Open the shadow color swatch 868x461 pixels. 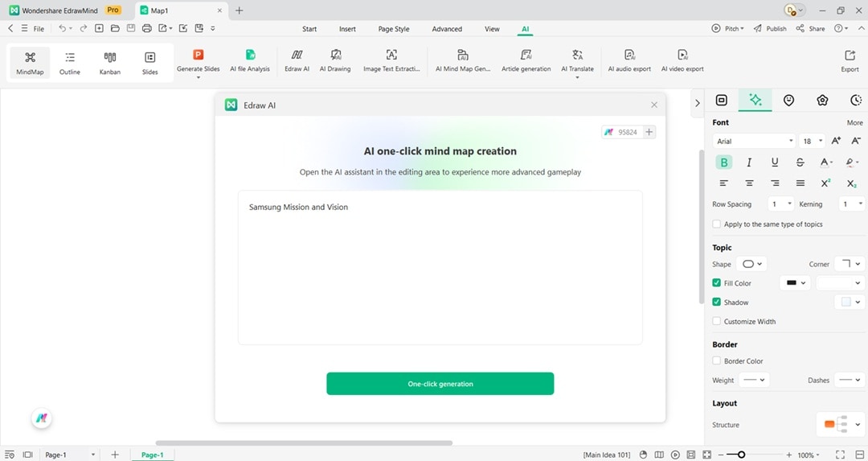[x=850, y=302]
